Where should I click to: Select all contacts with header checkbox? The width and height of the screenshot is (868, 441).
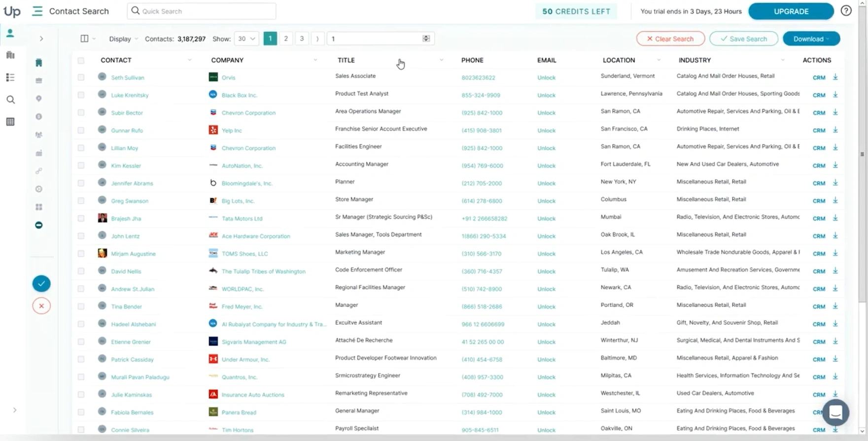click(81, 61)
